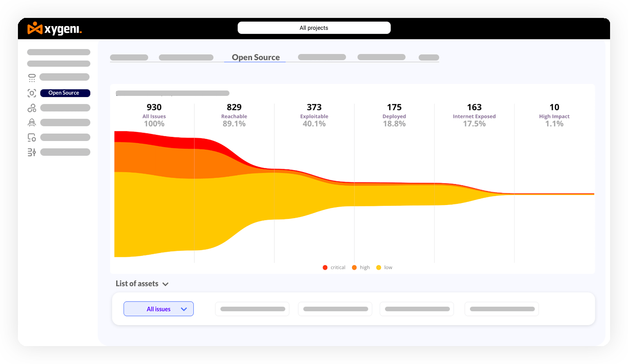The image size is (628, 364).
Task: Click the 89.1% Reachable percentage
Action: (x=234, y=124)
